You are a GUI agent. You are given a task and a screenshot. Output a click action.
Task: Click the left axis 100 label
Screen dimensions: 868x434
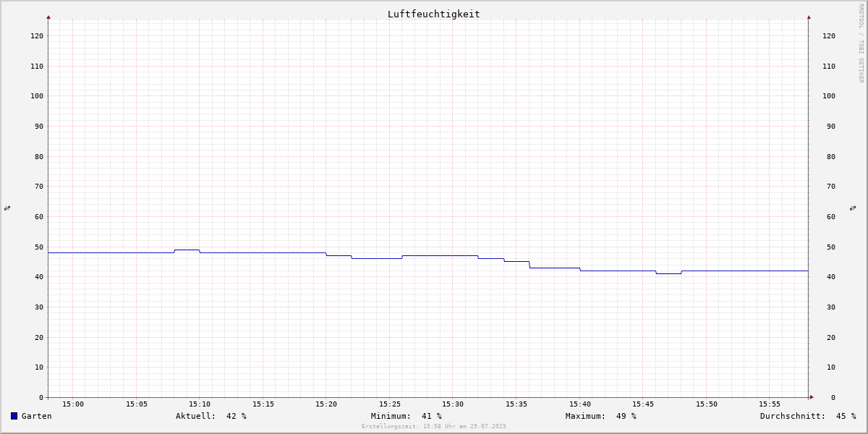point(37,95)
